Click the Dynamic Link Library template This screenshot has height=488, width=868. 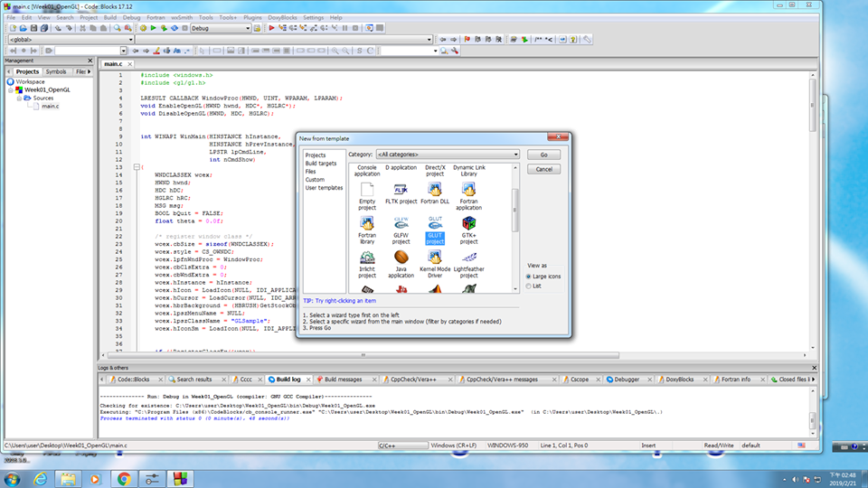coord(469,171)
